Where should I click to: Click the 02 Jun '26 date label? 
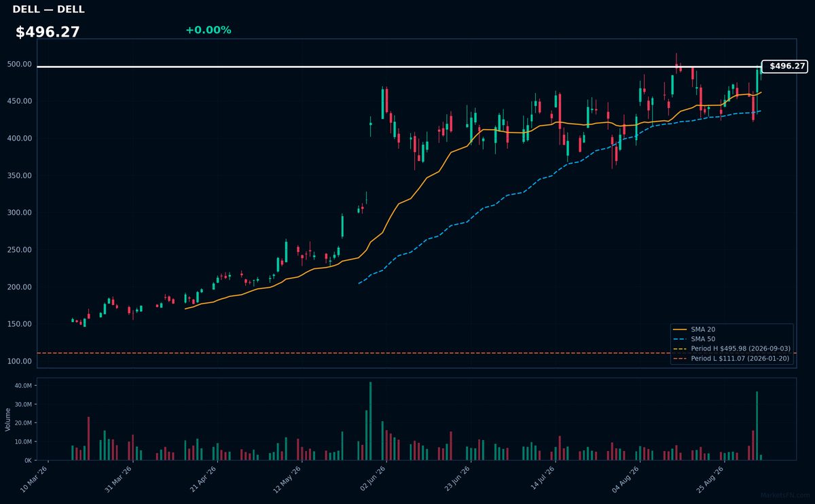tap(373, 479)
